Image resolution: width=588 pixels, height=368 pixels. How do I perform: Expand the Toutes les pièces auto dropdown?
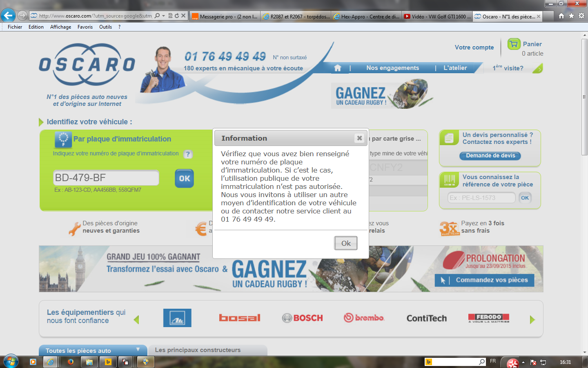pos(138,350)
